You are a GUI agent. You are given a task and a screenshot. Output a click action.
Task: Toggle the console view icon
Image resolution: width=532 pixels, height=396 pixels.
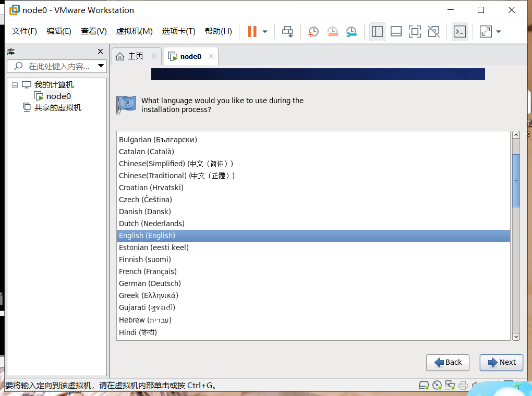(x=460, y=32)
